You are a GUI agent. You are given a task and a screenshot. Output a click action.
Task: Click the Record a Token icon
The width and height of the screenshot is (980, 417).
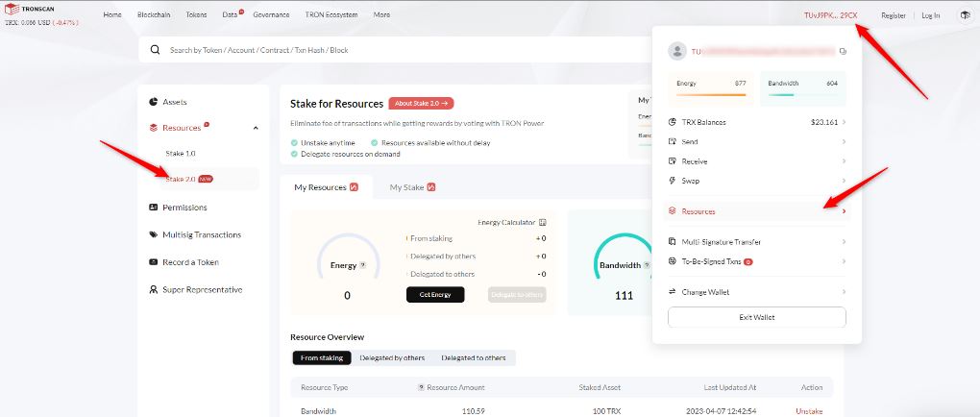click(153, 262)
